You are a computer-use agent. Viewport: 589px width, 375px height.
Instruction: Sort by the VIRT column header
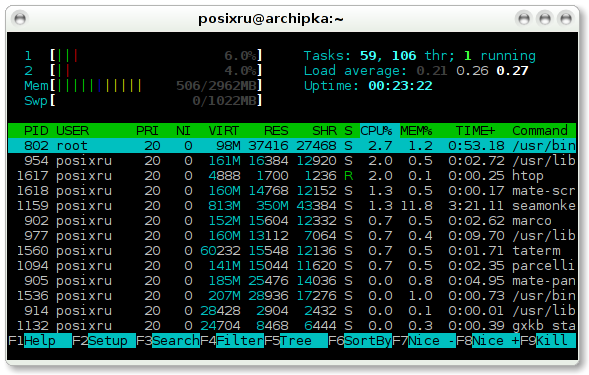(x=224, y=130)
